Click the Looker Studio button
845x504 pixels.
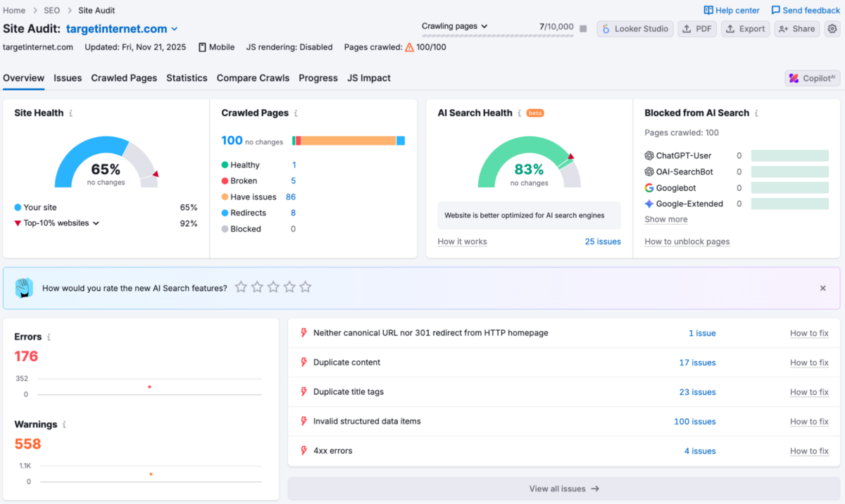[x=635, y=29]
